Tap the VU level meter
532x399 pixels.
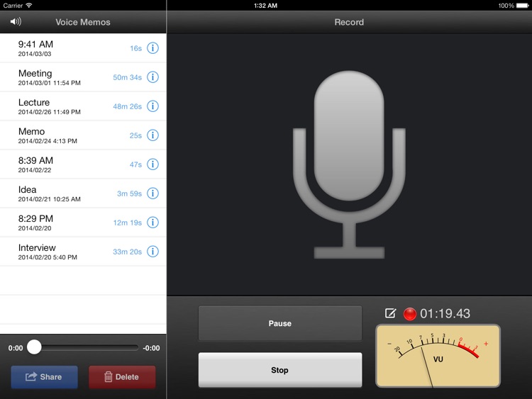point(438,356)
